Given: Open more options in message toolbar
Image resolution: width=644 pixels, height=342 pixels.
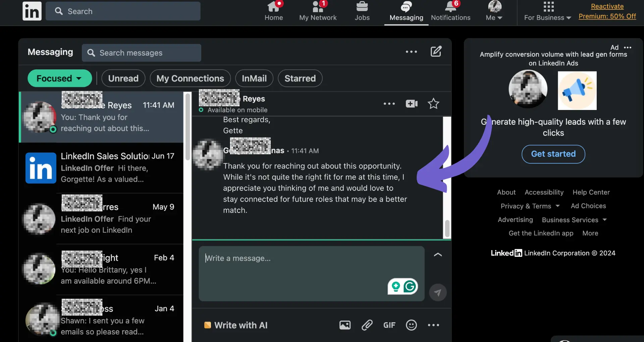Looking at the screenshot, I should click(x=433, y=325).
